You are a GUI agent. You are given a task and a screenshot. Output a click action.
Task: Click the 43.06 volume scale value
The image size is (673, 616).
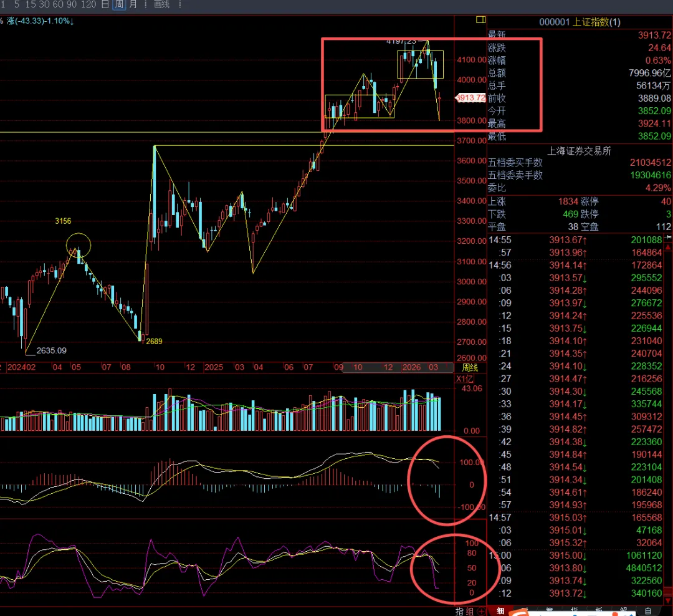pyautogui.click(x=472, y=389)
